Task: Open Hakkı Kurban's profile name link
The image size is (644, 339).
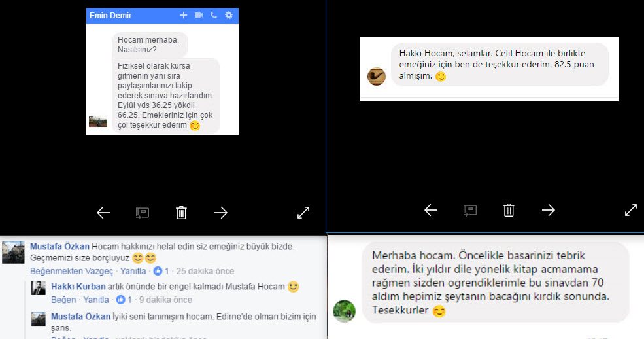Action: (78, 287)
